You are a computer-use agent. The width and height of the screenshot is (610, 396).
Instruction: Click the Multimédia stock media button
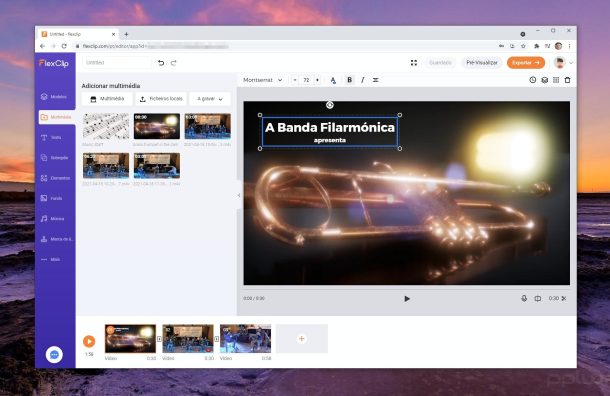[x=107, y=99]
